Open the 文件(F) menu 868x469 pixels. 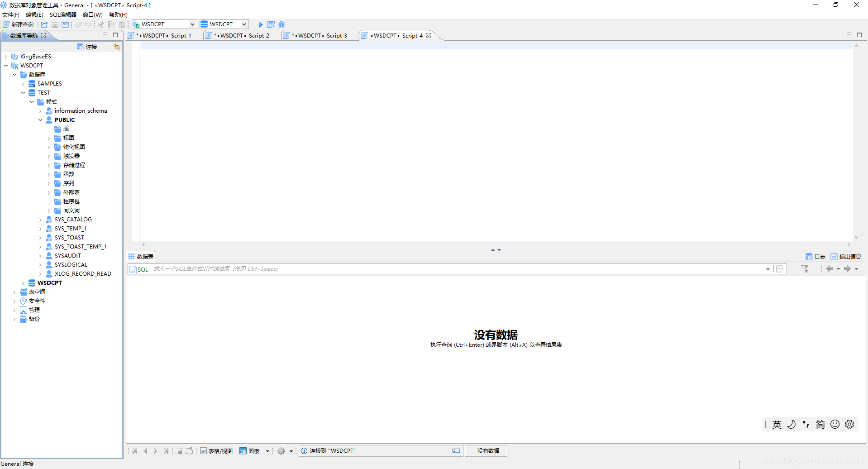(x=11, y=14)
